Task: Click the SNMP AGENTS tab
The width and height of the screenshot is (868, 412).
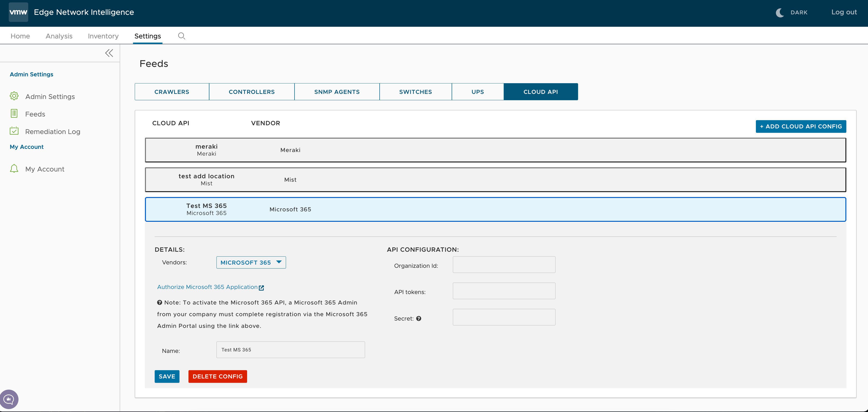Action: click(x=337, y=91)
